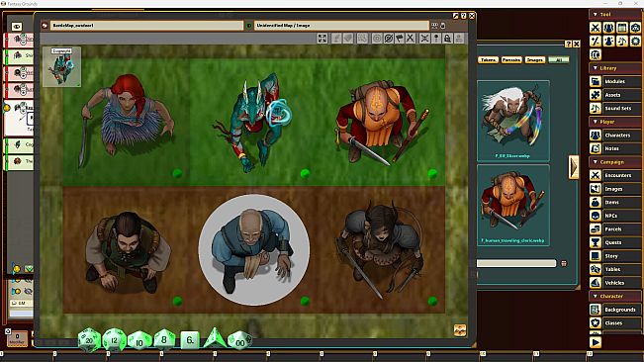
Task: Open the Quests button in Campaign
Action: [x=622, y=242]
